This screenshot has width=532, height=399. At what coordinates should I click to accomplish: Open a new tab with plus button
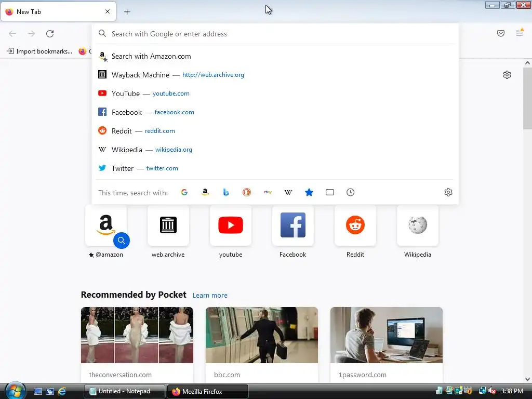click(127, 12)
